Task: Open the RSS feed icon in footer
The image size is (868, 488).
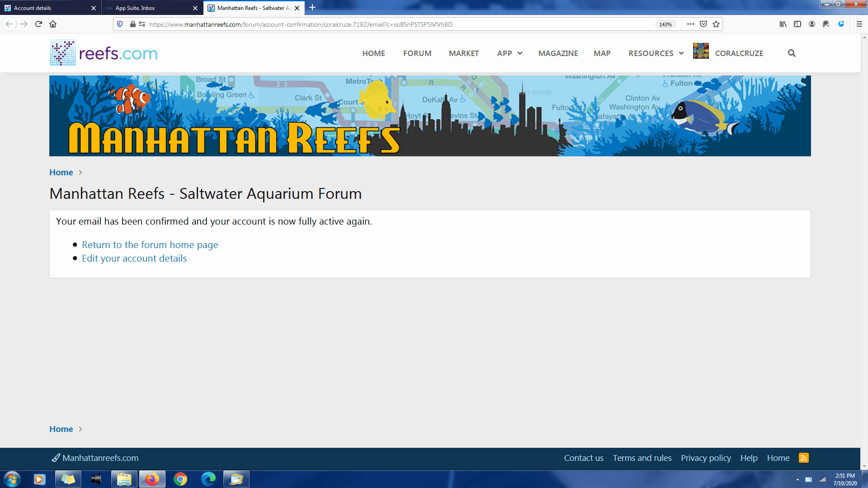Action: [x=803, y=458]
